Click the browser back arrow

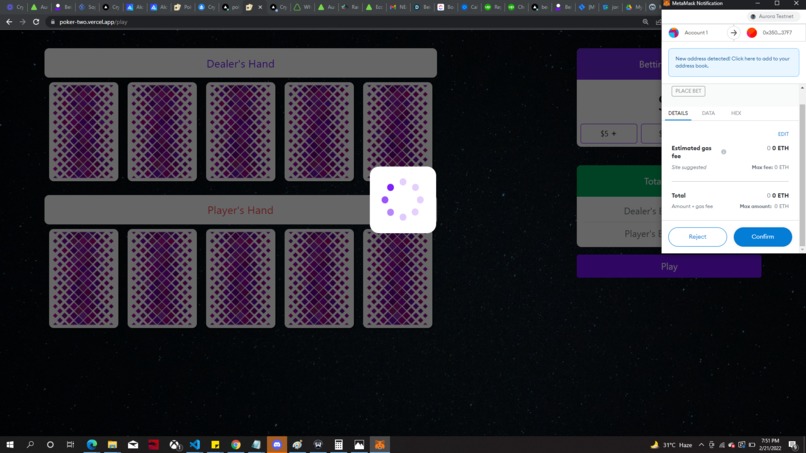tap(9, 22)
